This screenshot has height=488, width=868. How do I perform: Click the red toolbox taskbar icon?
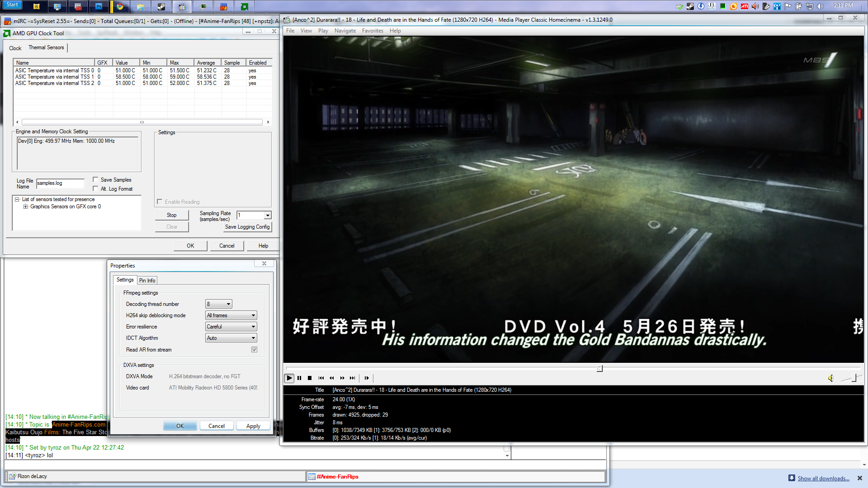click(78, 6)
